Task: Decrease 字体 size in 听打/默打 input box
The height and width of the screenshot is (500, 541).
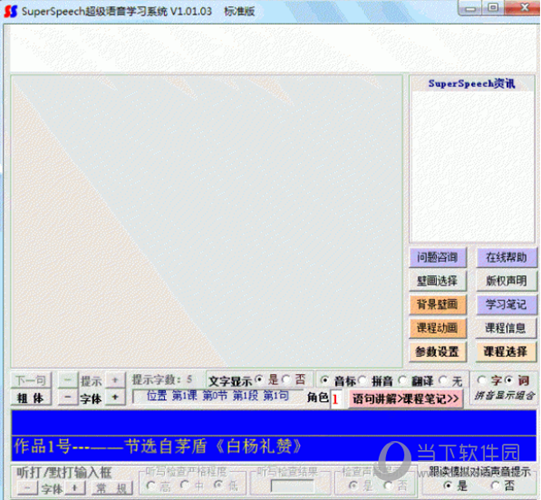Action: 28,488
